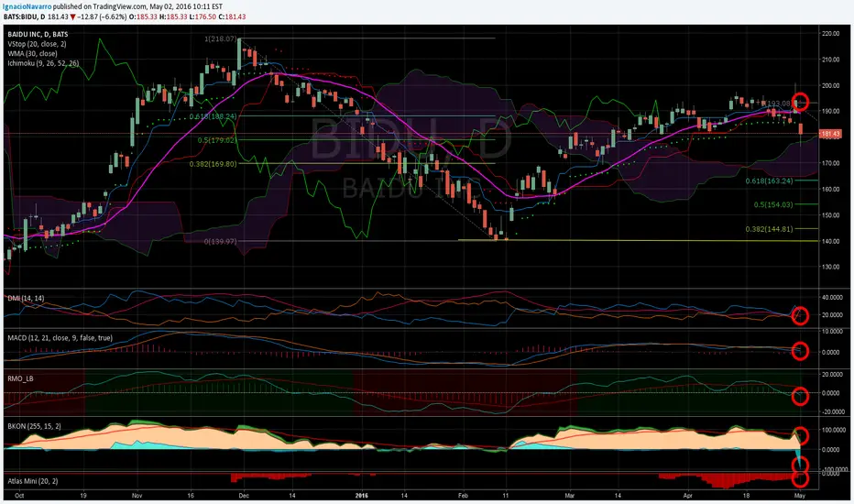This screenshot has width=854, height=504.
Task: Click the 160.00 price axis label
Action: coord(831,189)
